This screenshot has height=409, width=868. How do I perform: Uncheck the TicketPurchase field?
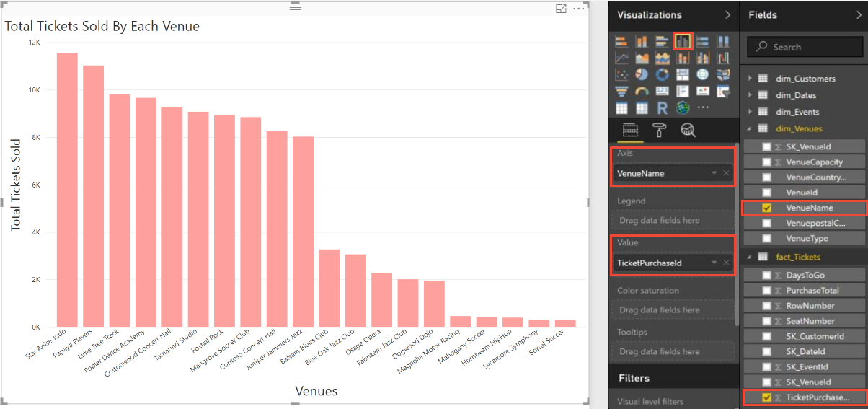(x=766, y=397)
